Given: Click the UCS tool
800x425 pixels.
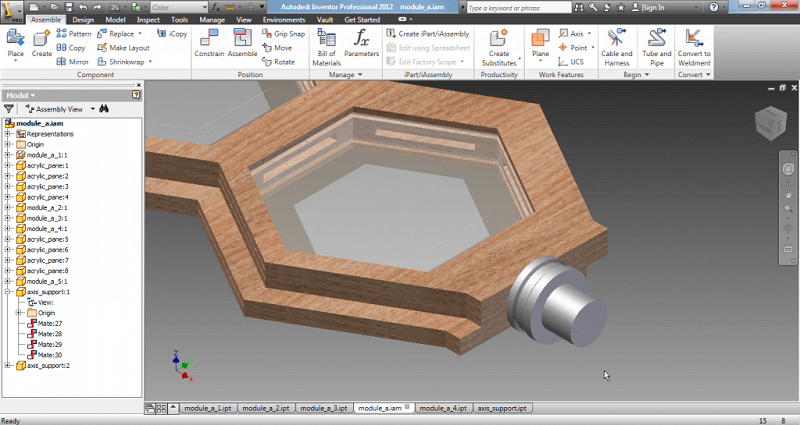Looking at the screenshot, I should pos(571,62).
